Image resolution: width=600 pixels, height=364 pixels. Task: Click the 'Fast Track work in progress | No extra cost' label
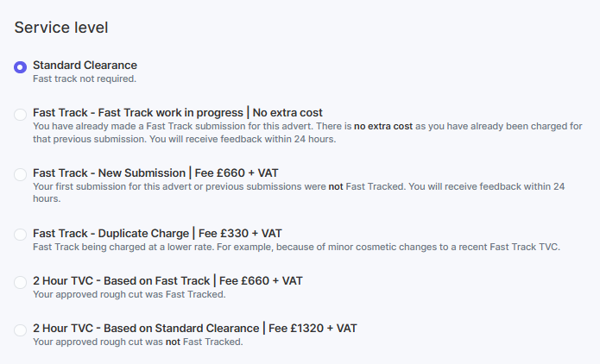coord(178,113)
